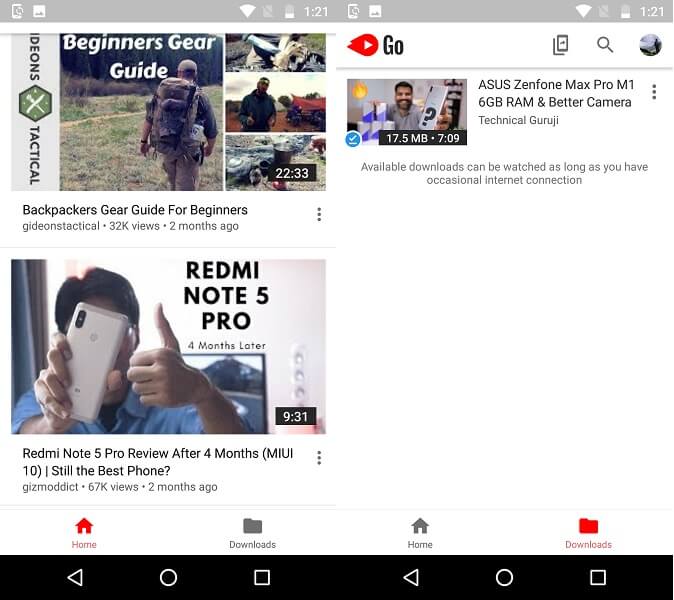674x600 pixels.
Task: Open the profile avatar in the top bar
Action: [x=650, y=45]
